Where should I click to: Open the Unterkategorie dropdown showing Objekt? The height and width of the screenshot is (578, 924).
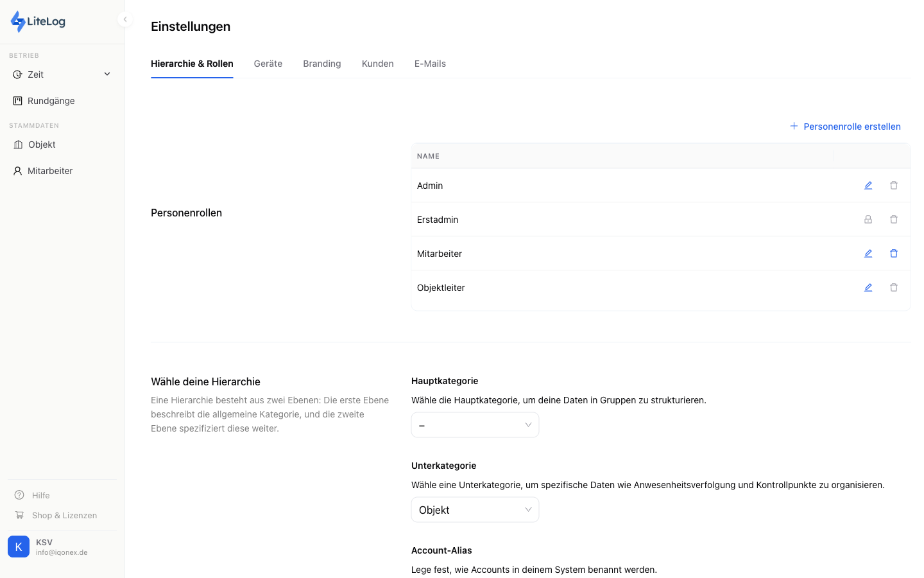coord(475,510)
